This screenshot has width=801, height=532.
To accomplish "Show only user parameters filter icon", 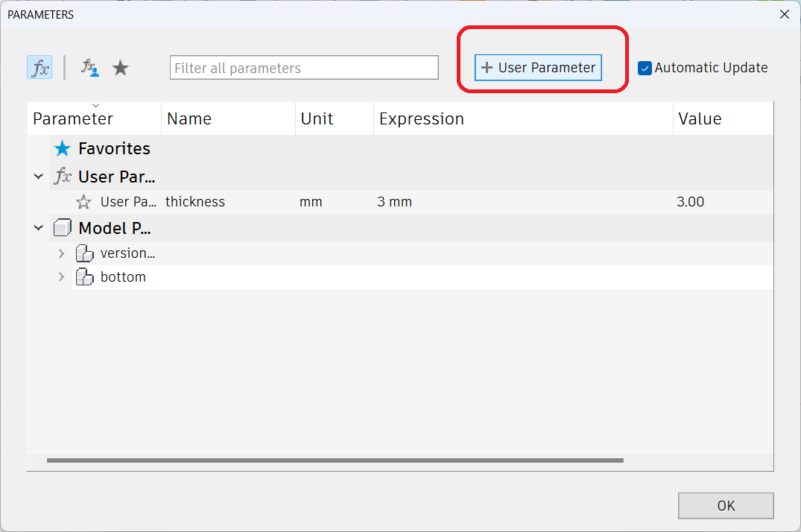I will [x=89, y=68].
